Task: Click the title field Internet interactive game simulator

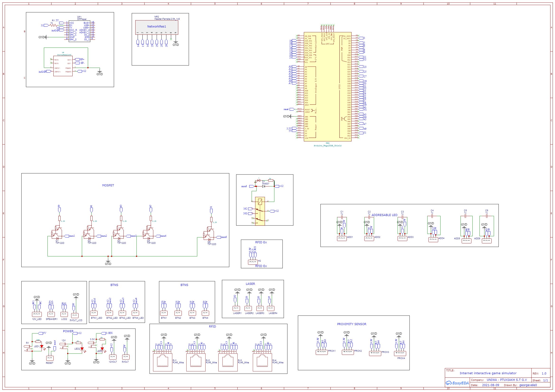Action: coord(488,373)
